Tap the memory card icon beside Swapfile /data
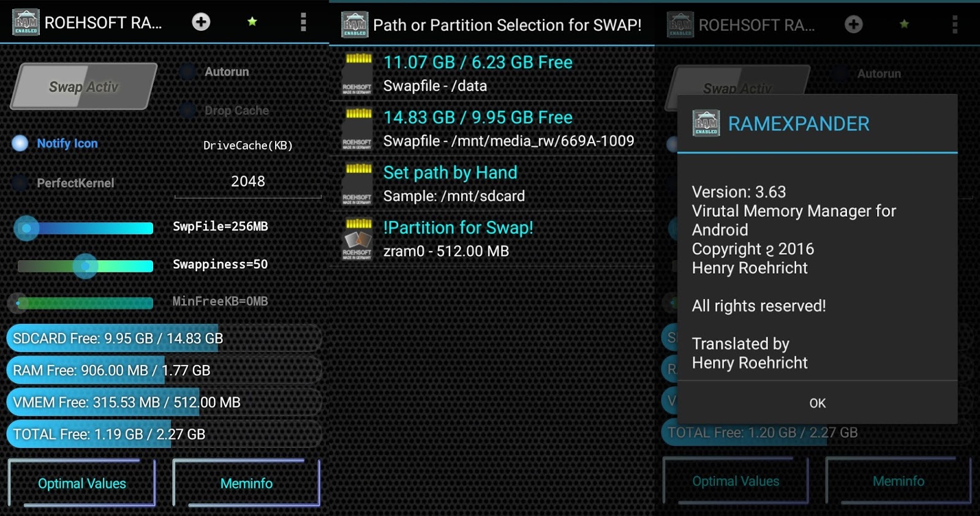This screenshot has height=516, width=980. pos(358,74)
